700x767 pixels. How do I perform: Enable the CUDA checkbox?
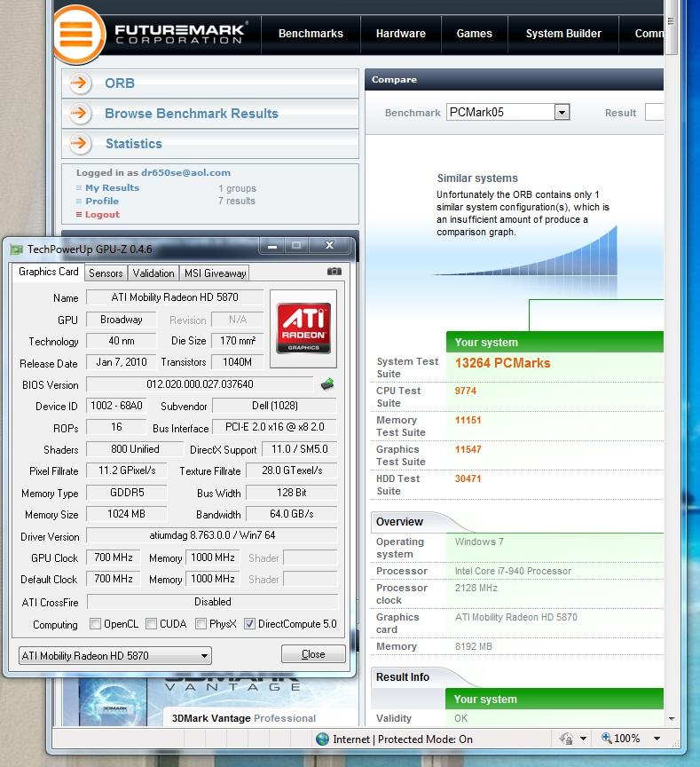[x=152, y=624]
